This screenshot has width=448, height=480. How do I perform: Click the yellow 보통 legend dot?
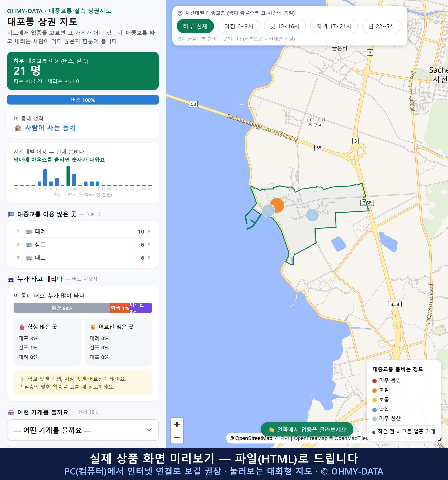pyautogui.click(x=374, y=400)
